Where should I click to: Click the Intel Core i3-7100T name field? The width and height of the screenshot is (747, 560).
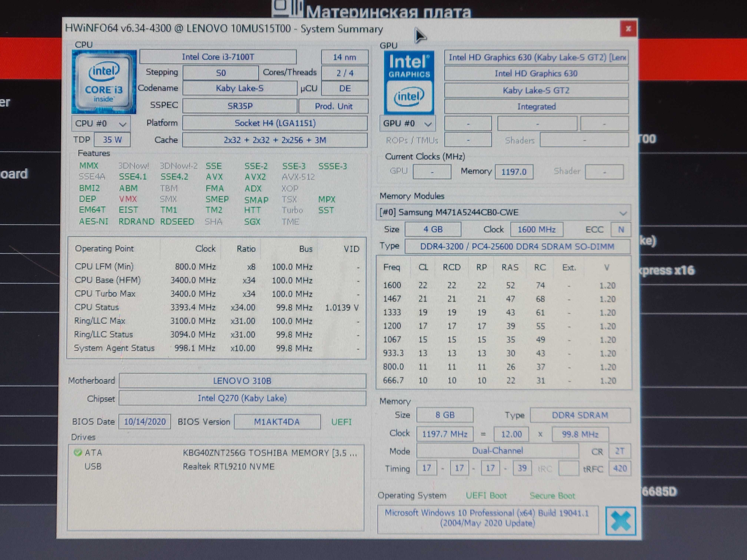[x=218, y=57]
